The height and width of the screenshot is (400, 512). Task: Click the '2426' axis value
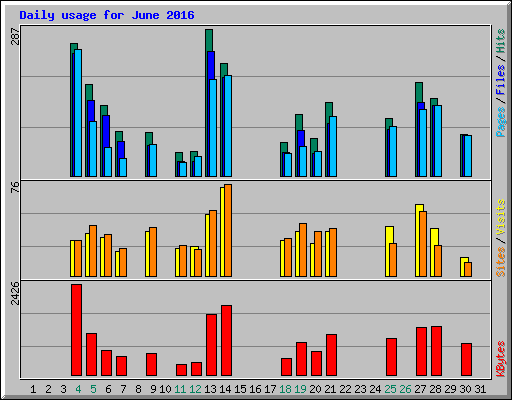(x=15, y=293)
